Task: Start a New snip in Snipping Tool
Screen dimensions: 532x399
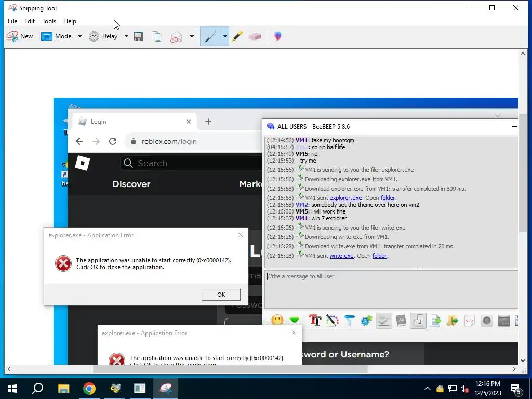Action: coord(19,36)
